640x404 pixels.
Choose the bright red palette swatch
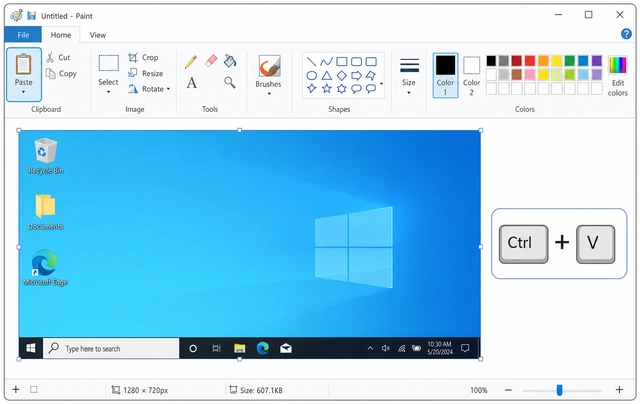(x=530, y=61)
